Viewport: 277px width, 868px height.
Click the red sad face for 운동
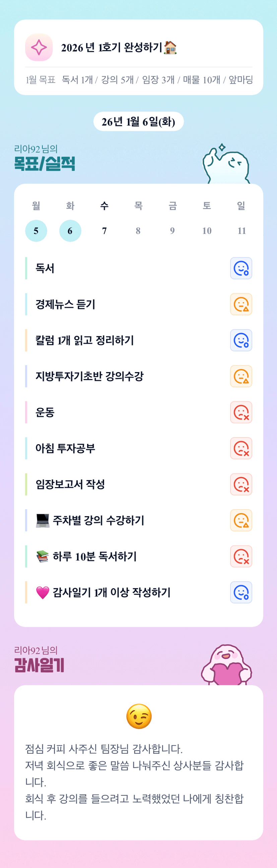click(x=241, y=412)
